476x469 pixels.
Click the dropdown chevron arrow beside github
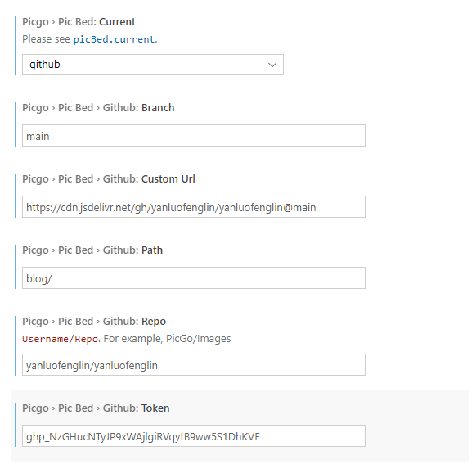pos(272,65)
